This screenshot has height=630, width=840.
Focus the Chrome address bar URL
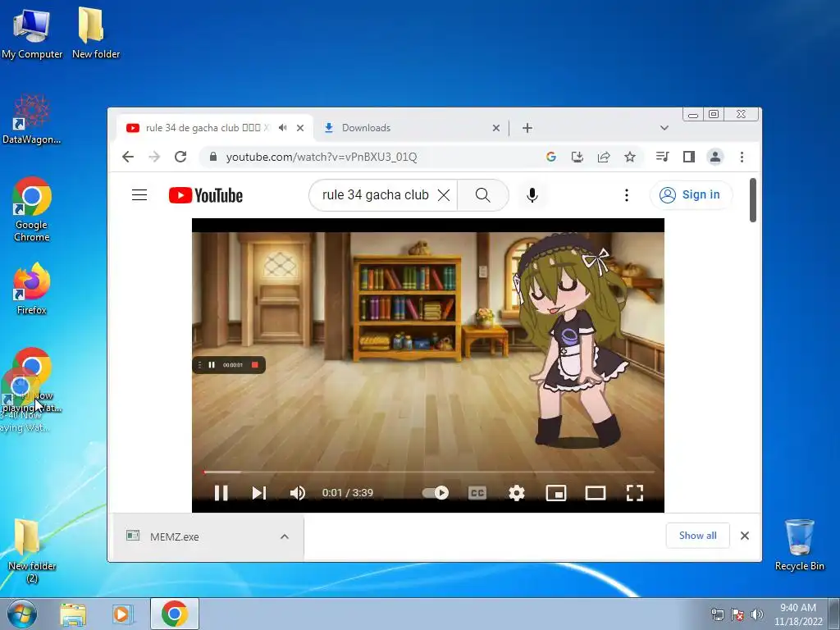(322, 157)
